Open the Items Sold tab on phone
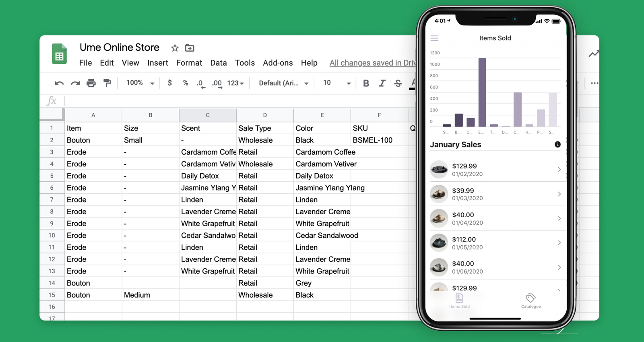Viewport: 644px width, 342px height. 460,301
